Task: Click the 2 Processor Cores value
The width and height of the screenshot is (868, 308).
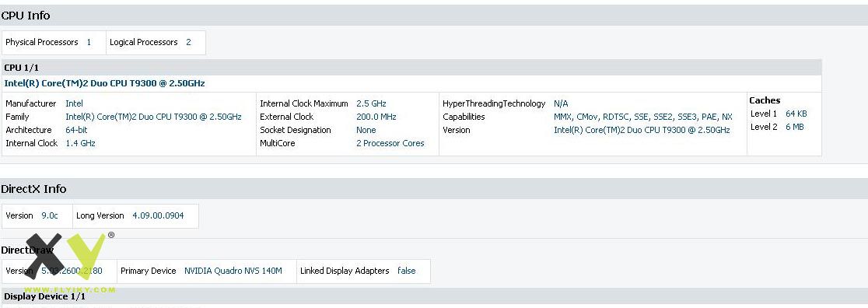Action: point(390,143)
